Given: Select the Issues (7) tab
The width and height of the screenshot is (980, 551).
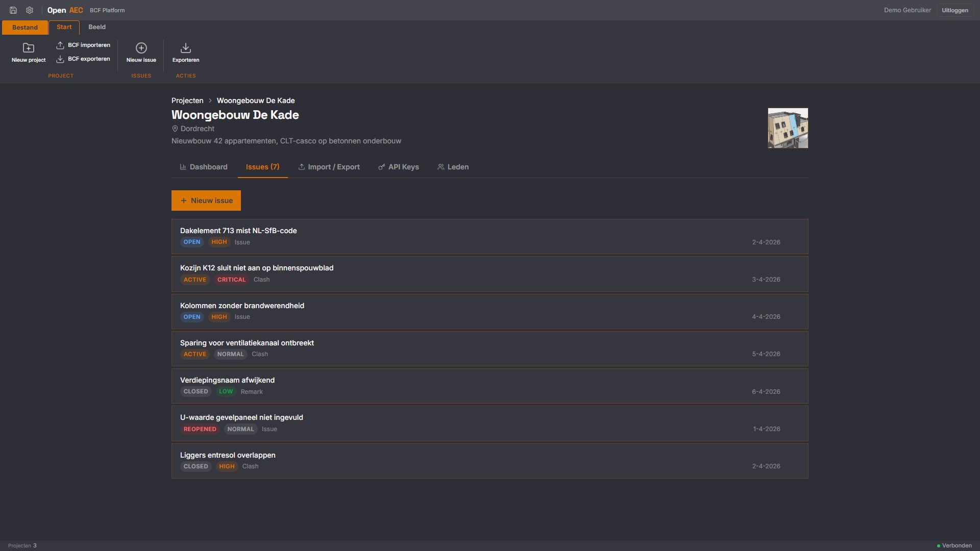Looking at the screenshot, I should point(263,167).
